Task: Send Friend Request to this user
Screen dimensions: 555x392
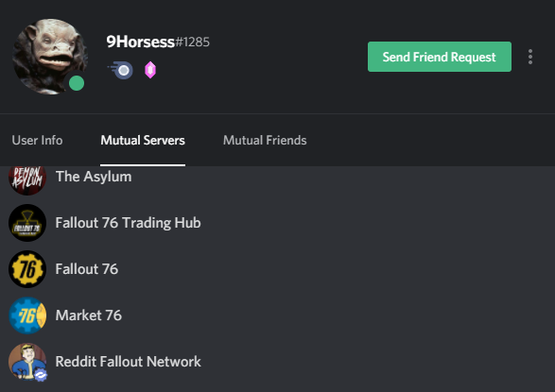Action: [440, 57]
